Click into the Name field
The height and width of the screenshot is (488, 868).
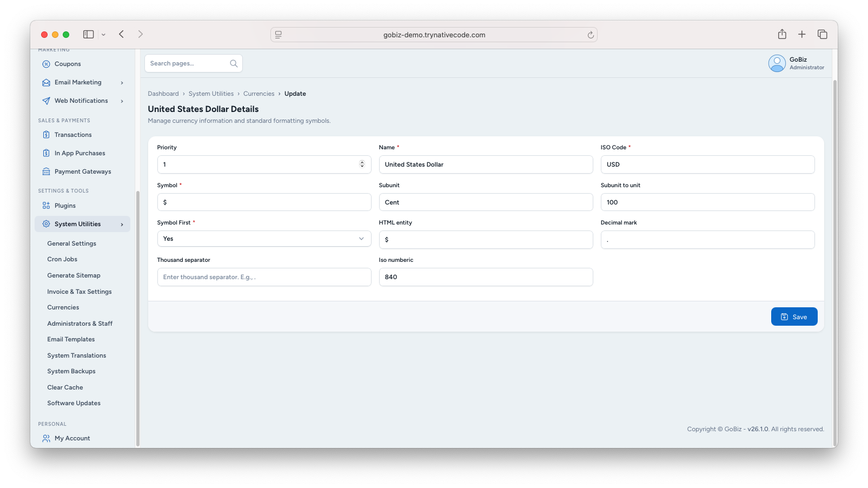pyautogui.click(x=486, y=164)
